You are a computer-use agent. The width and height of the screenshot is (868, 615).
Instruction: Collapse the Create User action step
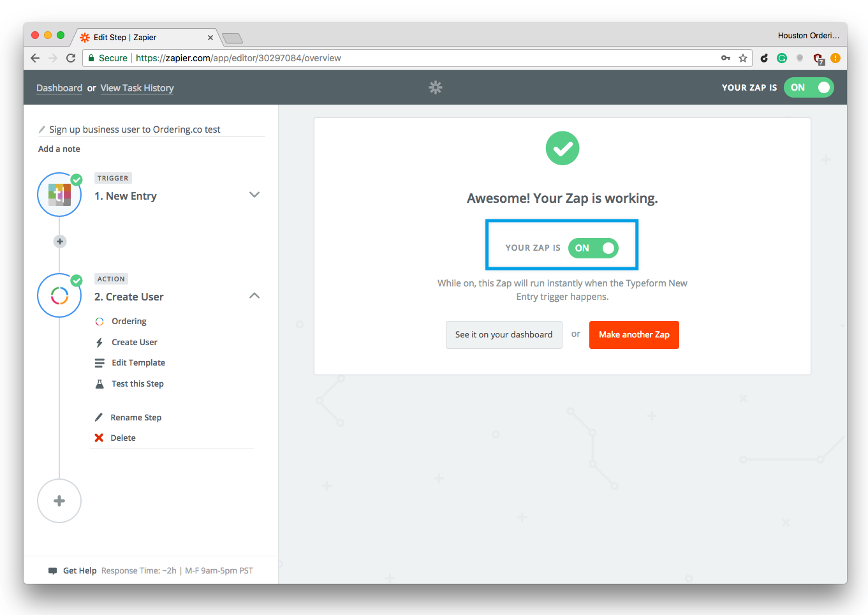254,295
